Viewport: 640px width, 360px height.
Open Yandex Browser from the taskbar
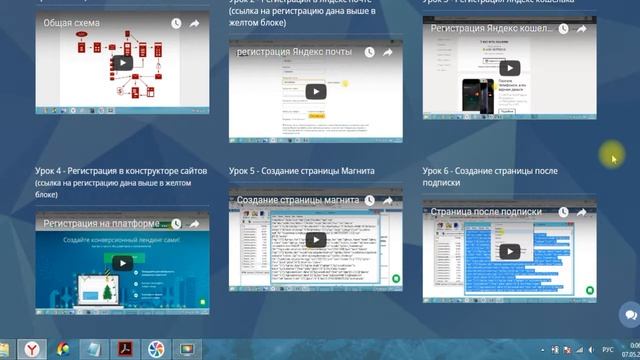31,349
